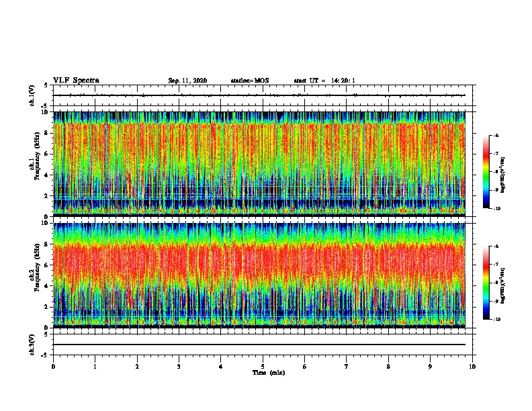This screenshot has width=532, height=411.
Task: Click the "-6" label on ch.2 color scale
Action: point(496,246)
